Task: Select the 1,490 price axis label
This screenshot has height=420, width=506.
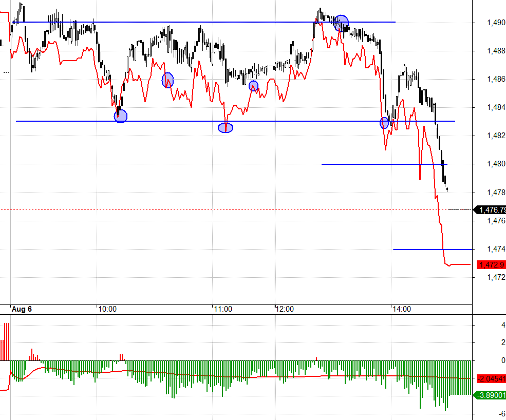Action: (496, 23)
